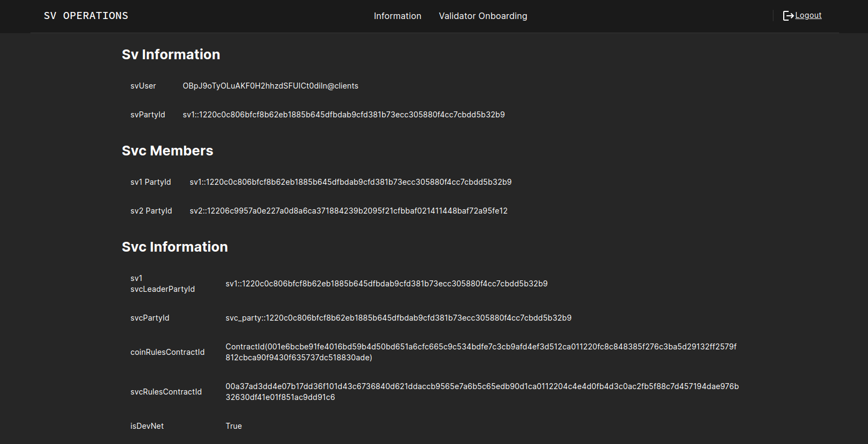Click the isDevNet True value
The height and width of the screenshot is (444, 868).
tap(234, 426)
